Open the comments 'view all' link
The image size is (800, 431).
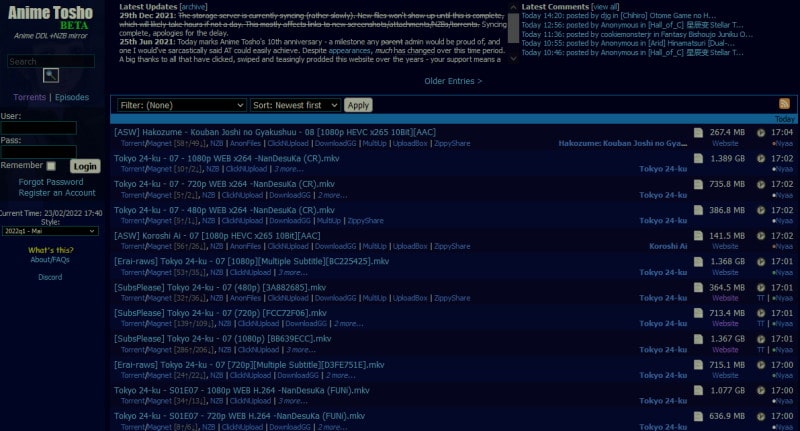605,7
